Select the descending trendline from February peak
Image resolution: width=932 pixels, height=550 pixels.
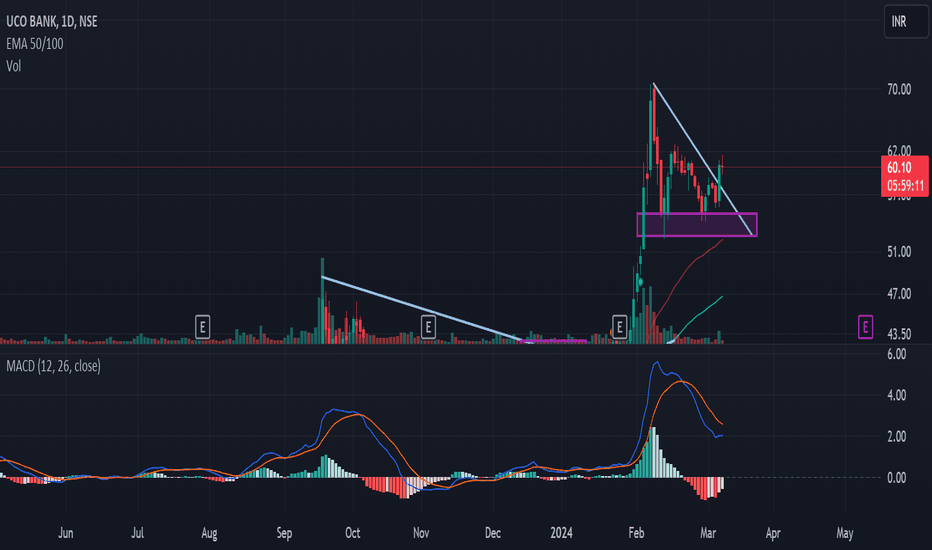click(x=703, y=159)
